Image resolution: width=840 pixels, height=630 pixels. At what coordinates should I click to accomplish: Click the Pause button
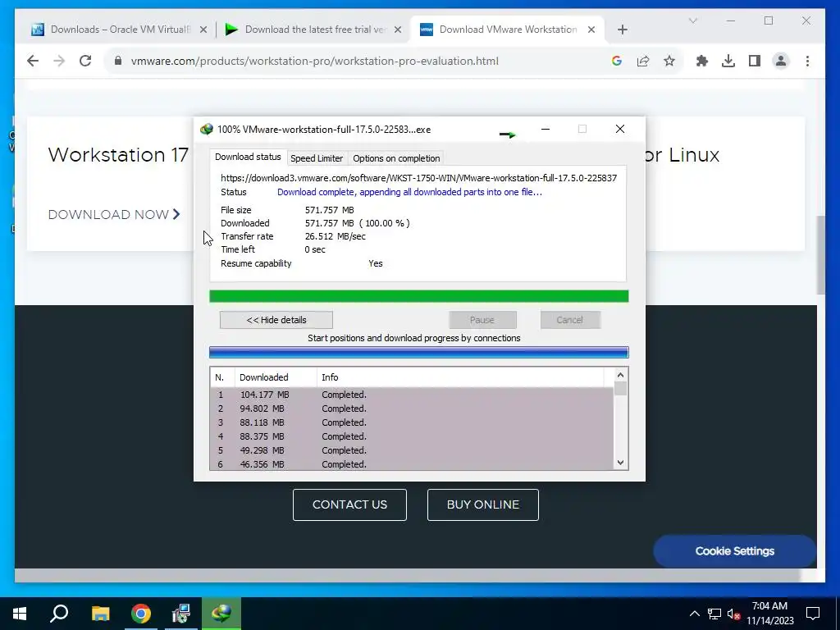[482, 320]
